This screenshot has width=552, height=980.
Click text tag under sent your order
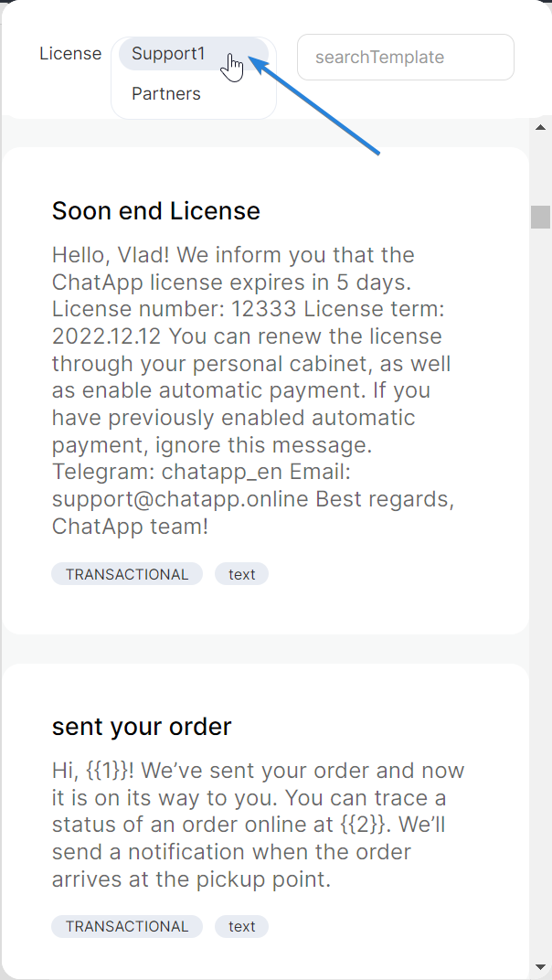(x=242, y=926)
